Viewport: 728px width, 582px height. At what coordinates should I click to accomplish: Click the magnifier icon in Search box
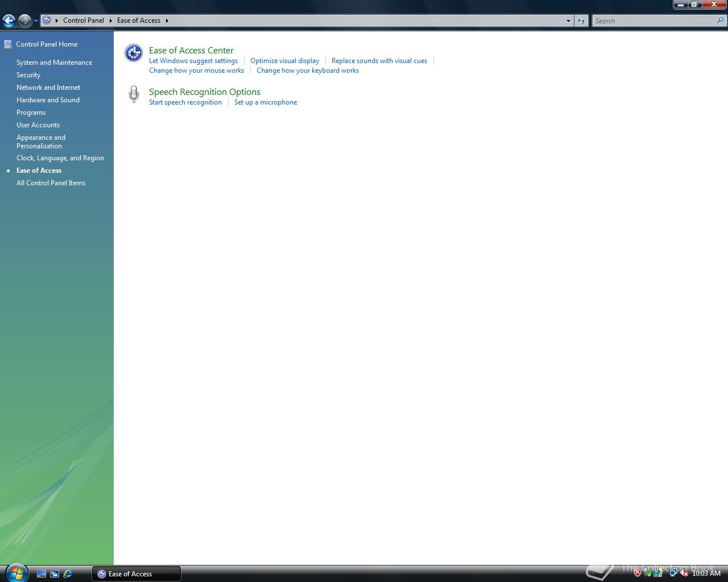(721, 20)
